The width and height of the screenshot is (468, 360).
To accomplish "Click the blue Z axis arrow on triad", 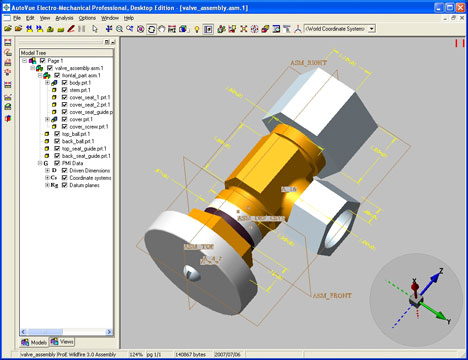I will click(x=434, y=278).
